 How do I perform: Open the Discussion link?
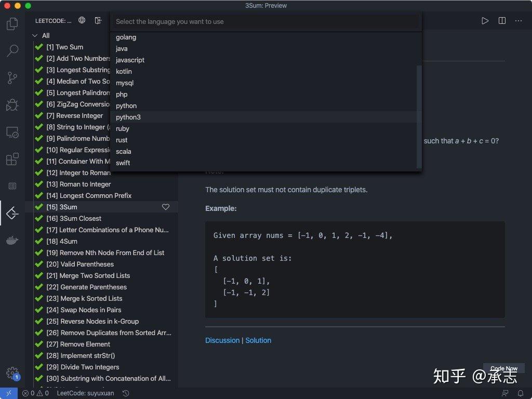pyautogui.click(x=222, y=340)
